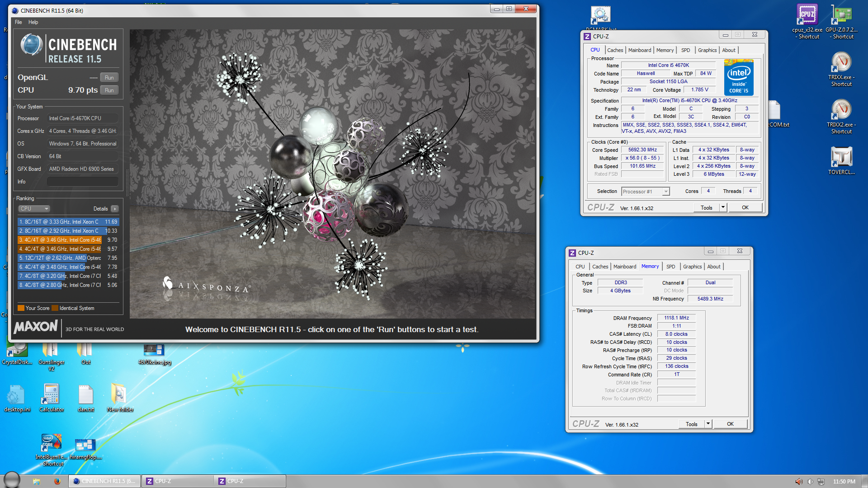Switch to SPD tab in lower CPU-Z

point(670,267)
